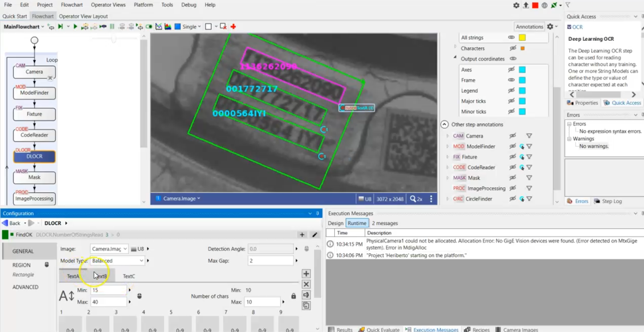Toggle visibility of All strings annotation
Viewport: 644px width, 332px height.
pos(511,37)
